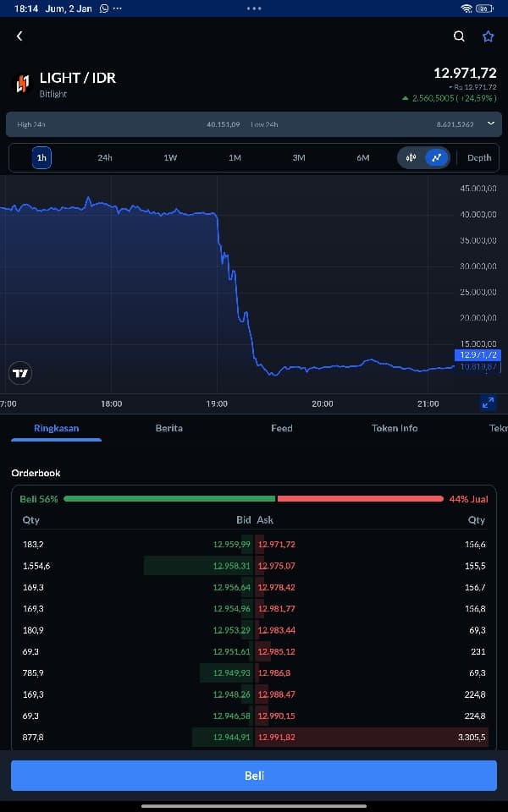508x812 pixels.
Task: Tap the TradingView logo on the chart
Action: pyautogui.click(x=20, y=373)
